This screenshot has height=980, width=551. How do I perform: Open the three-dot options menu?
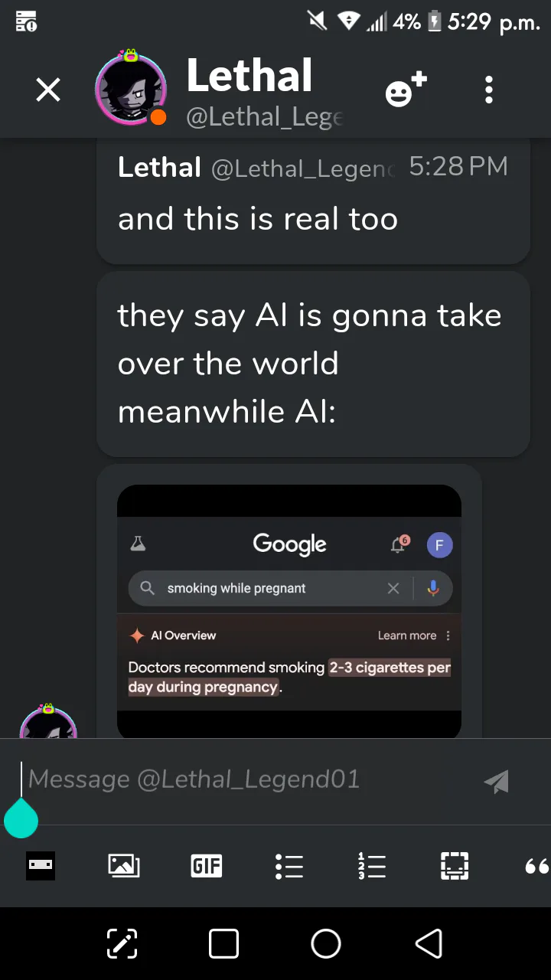click(489, 90)
